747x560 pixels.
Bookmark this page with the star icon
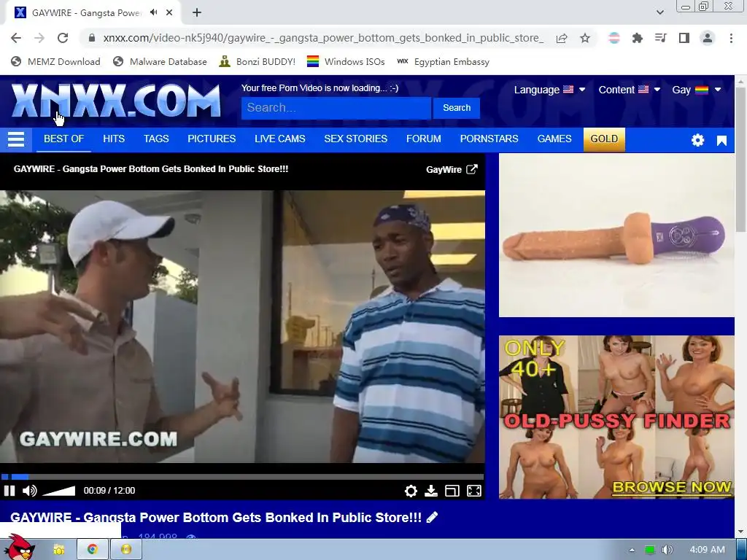tap(585, 38)
